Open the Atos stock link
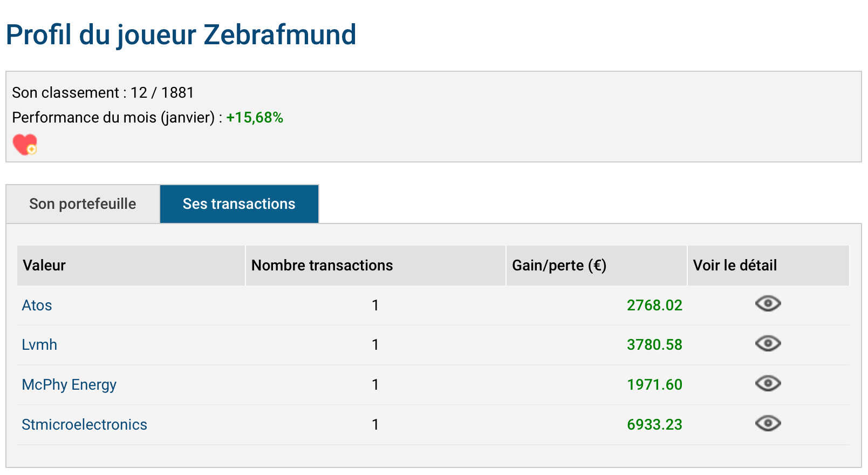 (37, 306)
